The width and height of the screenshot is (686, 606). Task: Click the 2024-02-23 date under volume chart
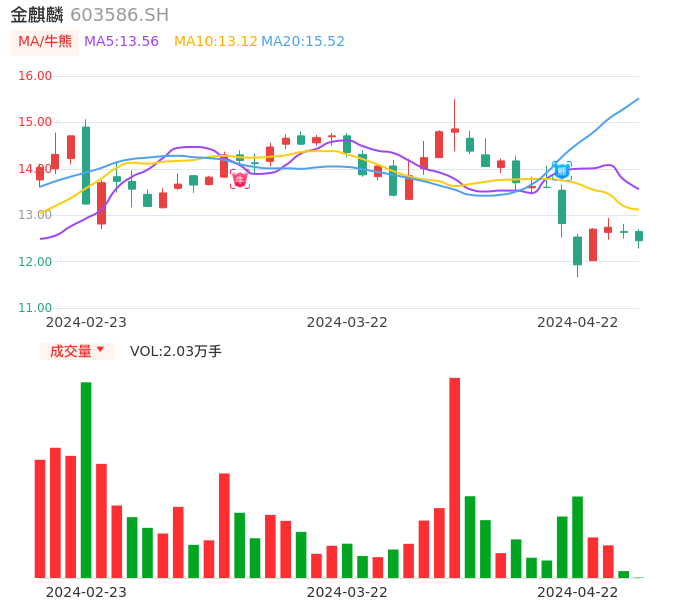point(86,592)
